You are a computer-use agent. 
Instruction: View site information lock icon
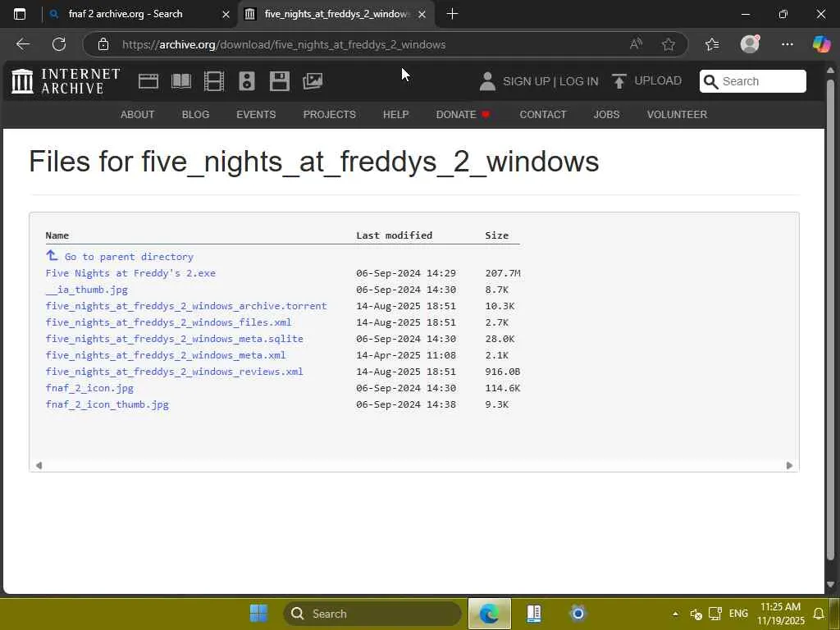pyautogui.click(x=103, y=44)
